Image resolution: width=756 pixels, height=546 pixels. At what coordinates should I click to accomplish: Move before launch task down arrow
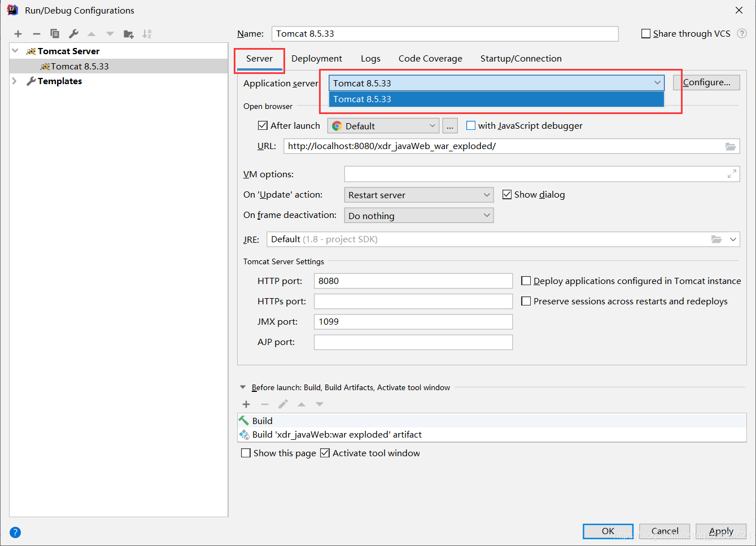320,404
